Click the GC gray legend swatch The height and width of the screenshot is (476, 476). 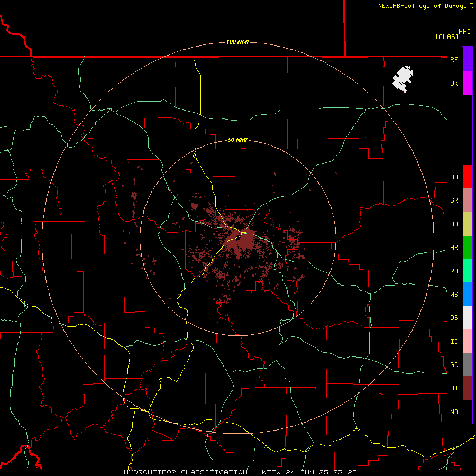(467, 364)
